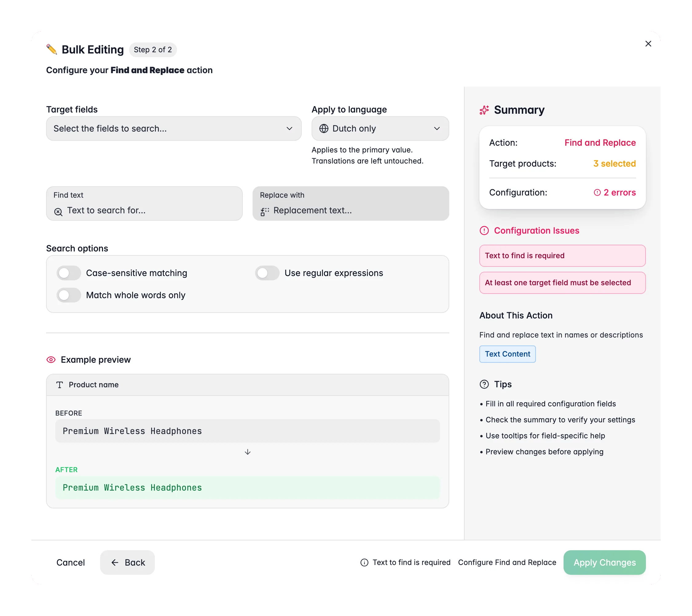This screenshot has height=616, width=692.
Task: Click the Text Content tag
Action: (x=507, y=354)
